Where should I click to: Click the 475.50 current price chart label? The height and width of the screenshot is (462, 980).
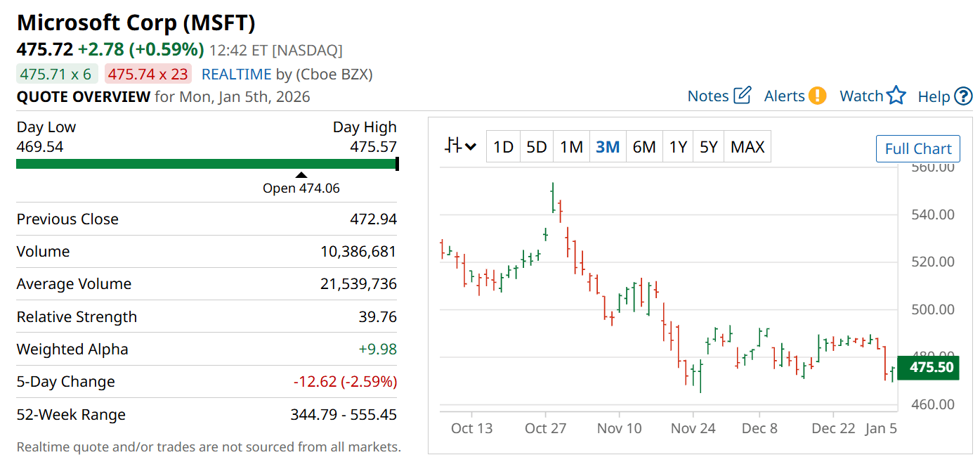pos(931,368)
